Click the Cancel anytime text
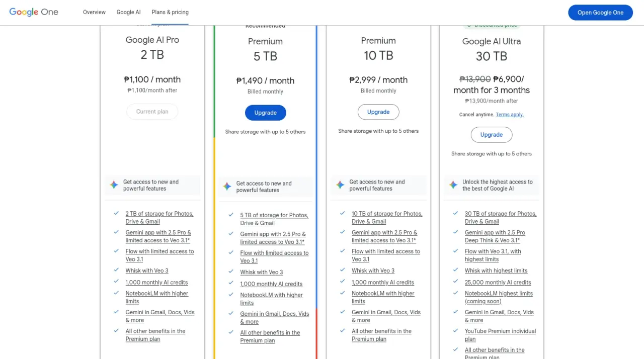 [476, 115]
